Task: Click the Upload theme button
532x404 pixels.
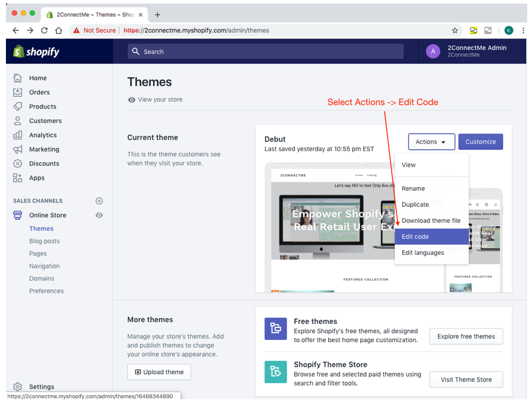Action: 159,372
